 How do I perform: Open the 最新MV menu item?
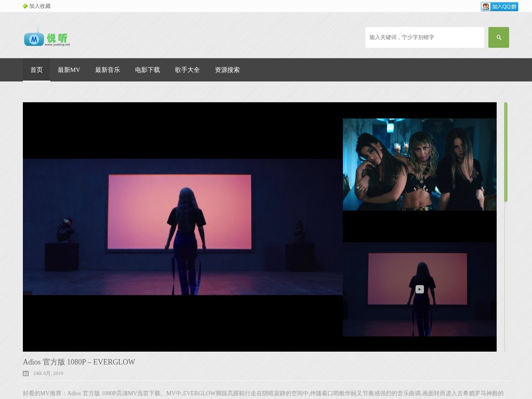click(69, 70)
